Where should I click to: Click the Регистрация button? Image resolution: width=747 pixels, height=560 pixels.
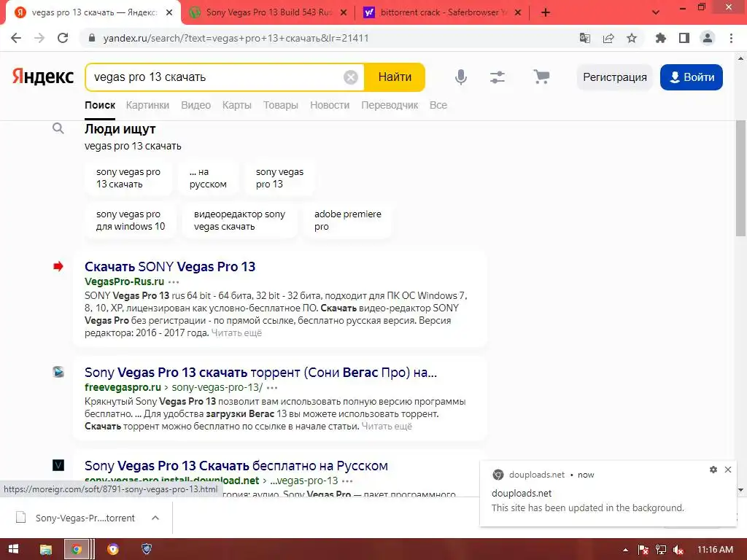[614, 77]
